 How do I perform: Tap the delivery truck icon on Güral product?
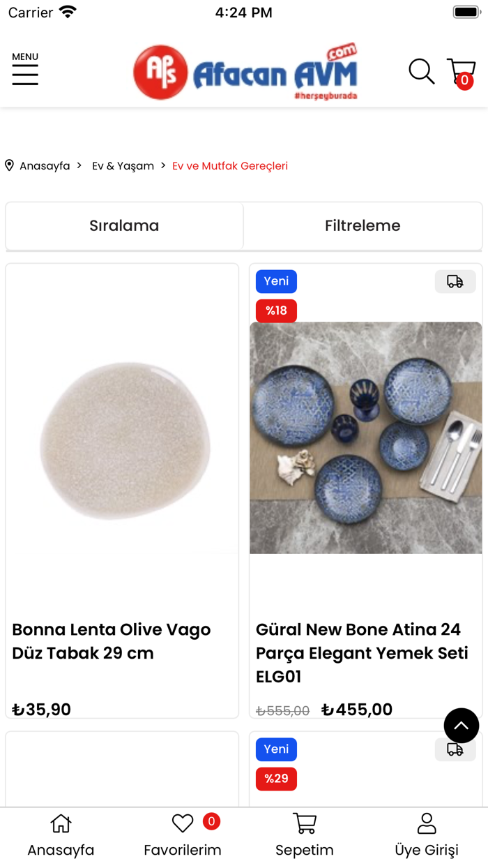[x=455, y=281]
